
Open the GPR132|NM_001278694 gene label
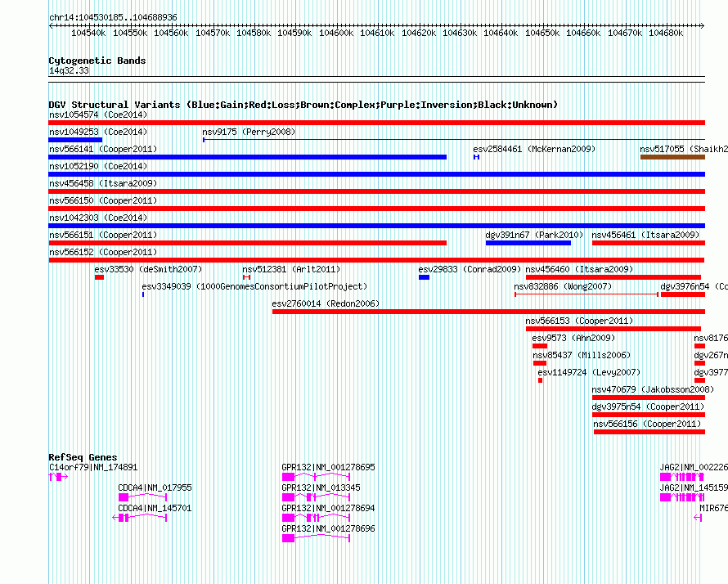point(328,508)
